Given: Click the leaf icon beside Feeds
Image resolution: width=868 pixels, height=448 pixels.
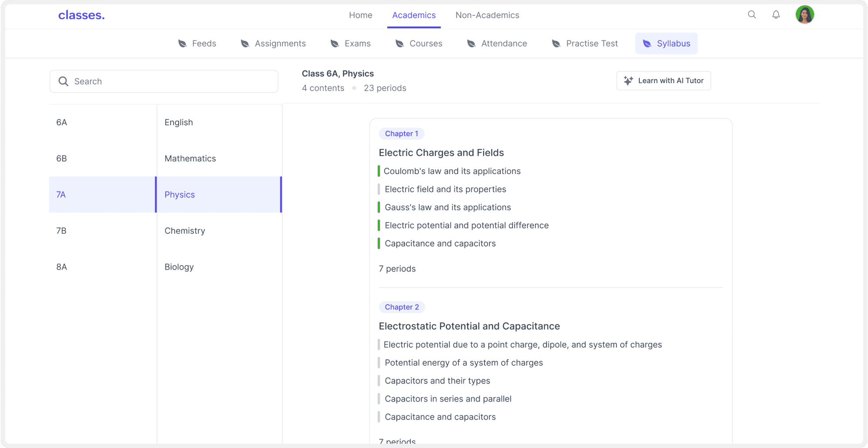Looking at the screenshot, I should 183,43.
